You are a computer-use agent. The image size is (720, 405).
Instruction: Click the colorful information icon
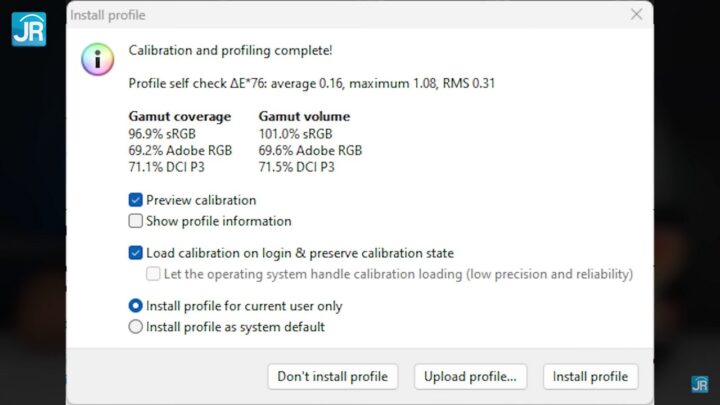pos(97,59)
